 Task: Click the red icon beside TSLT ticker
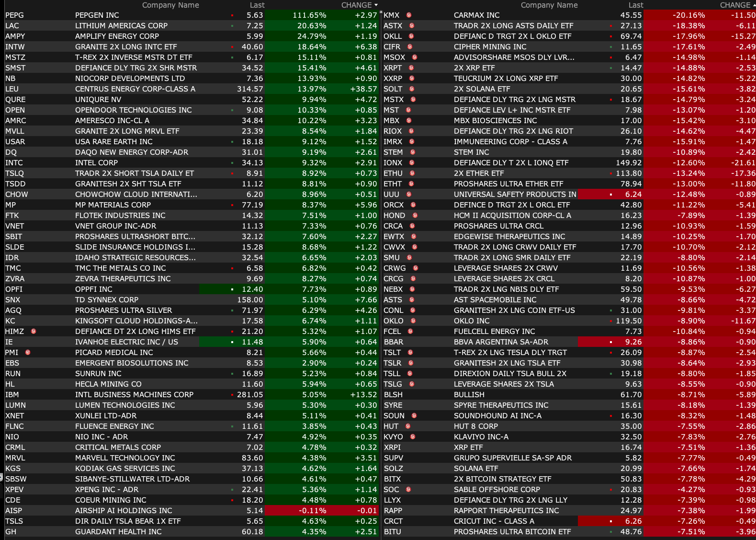410,352
